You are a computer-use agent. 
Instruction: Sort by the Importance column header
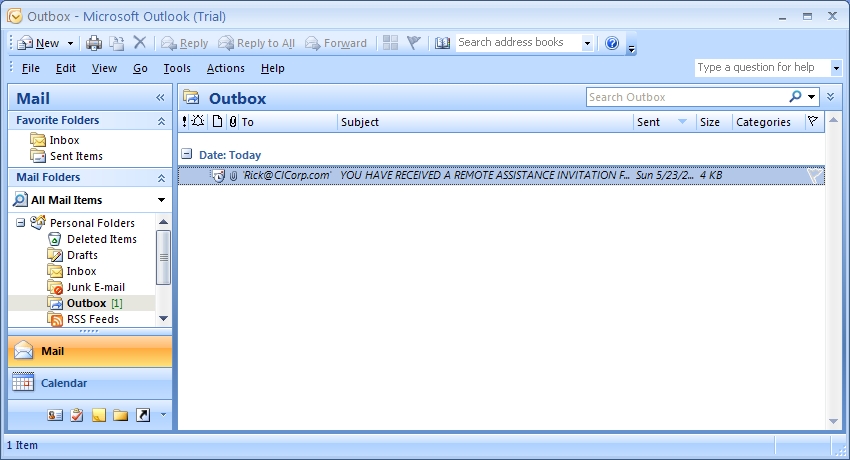pos(184,122)
